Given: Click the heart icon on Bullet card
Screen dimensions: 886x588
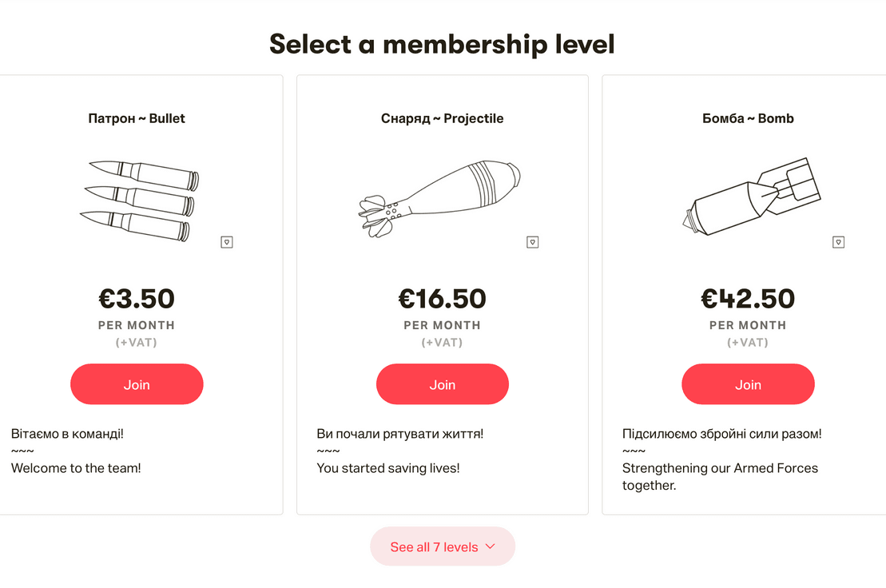Looking at the screenshot, I should coord(227,242).
